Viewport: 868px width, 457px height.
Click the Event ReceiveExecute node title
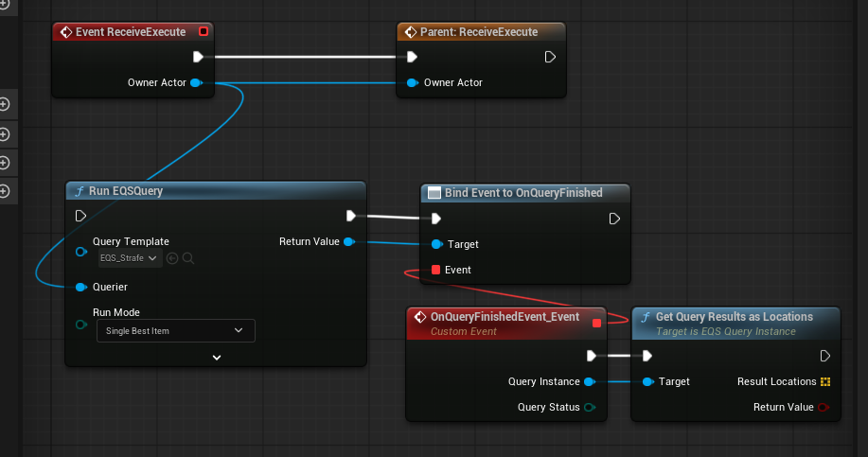131,32
